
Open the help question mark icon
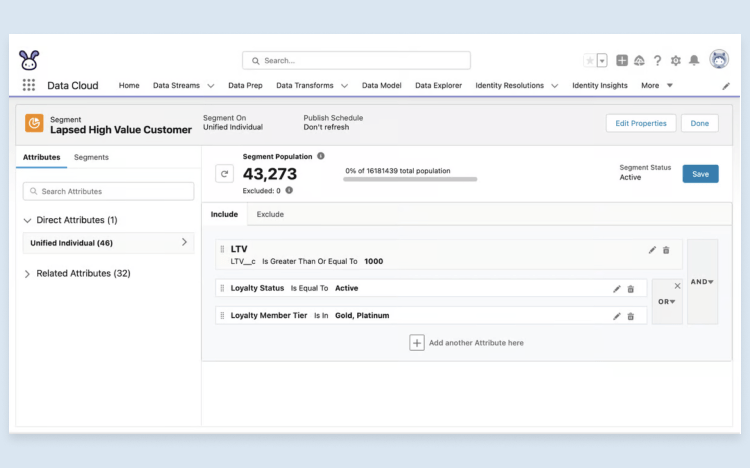[x=658, y=60]
